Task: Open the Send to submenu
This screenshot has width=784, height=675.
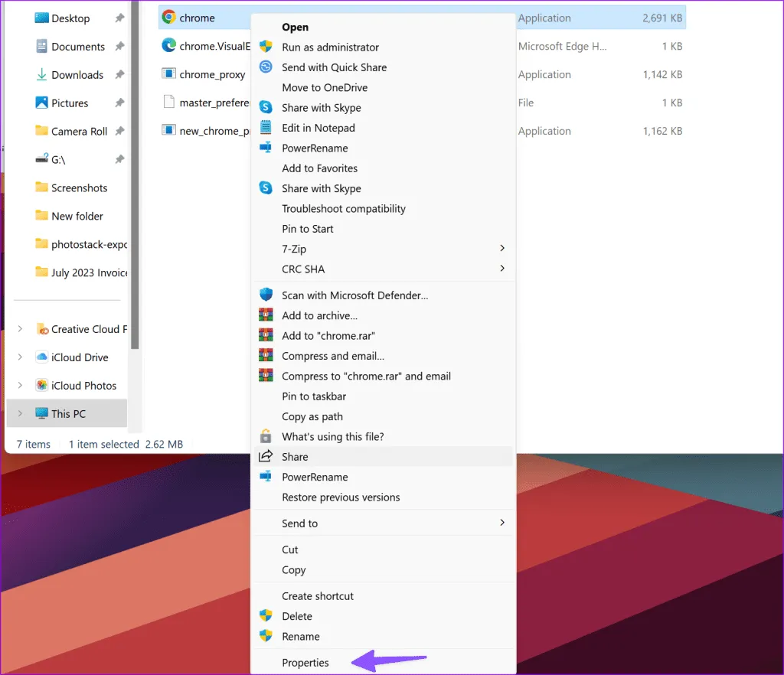Action: [x=502, y=523]
